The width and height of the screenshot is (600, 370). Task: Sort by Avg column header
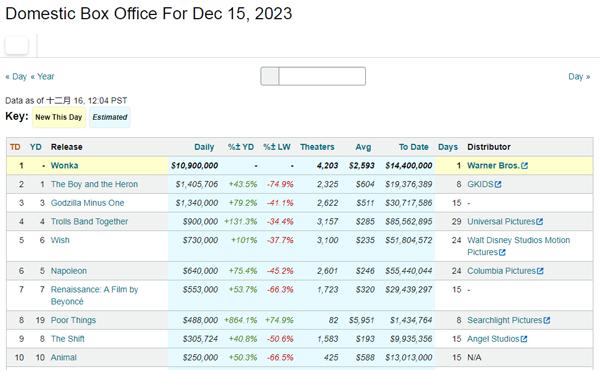[x=363, y=147]
